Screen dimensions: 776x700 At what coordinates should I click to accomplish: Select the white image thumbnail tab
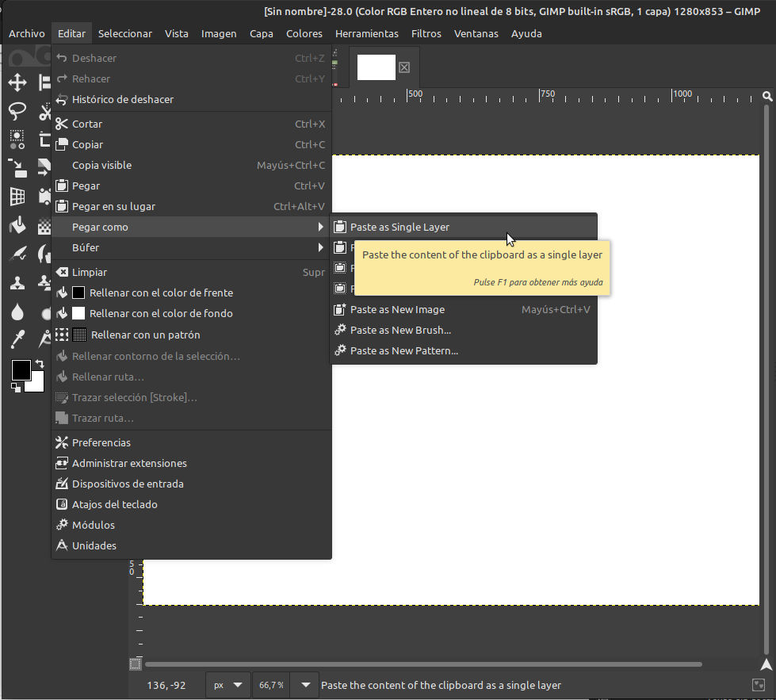coord(377,67)
